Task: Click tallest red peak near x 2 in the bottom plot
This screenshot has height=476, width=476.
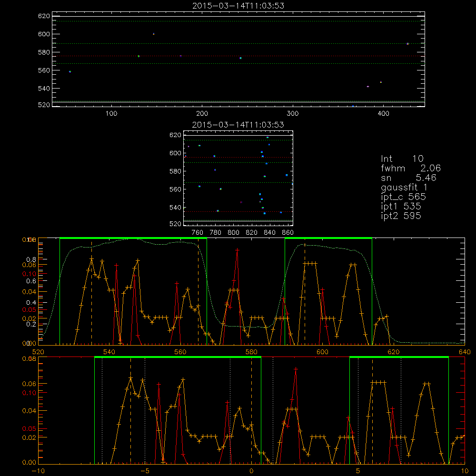Action: pos(296,369)
